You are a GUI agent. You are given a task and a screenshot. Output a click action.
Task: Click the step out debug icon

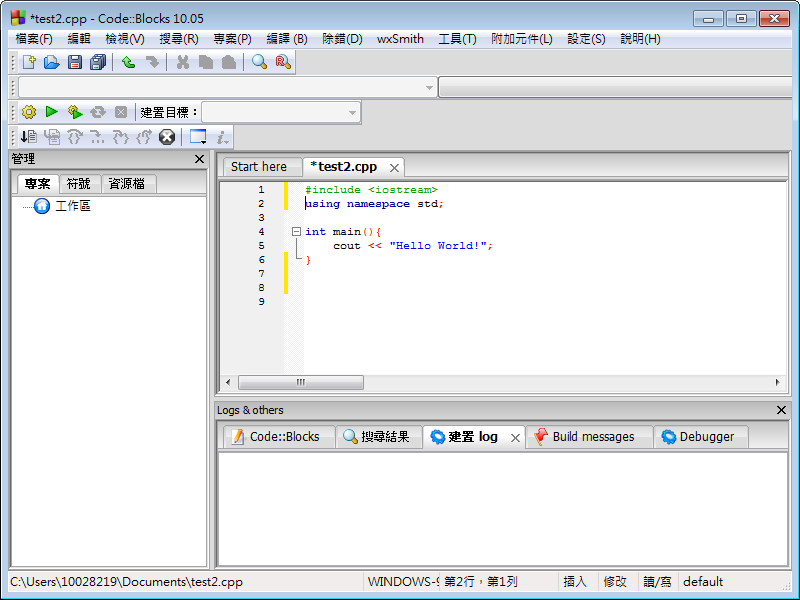pos(144,137)
